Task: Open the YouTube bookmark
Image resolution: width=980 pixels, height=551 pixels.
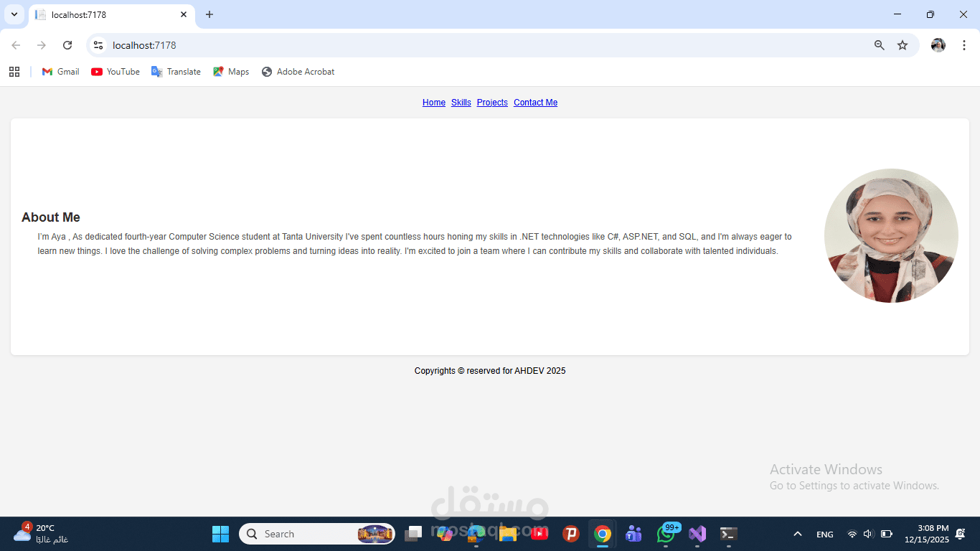Action: pos(116,72)
